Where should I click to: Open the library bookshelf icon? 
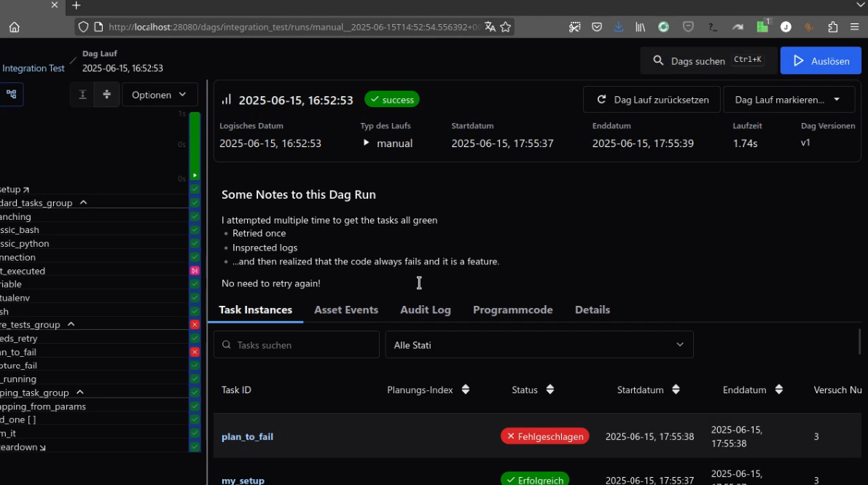641,27
